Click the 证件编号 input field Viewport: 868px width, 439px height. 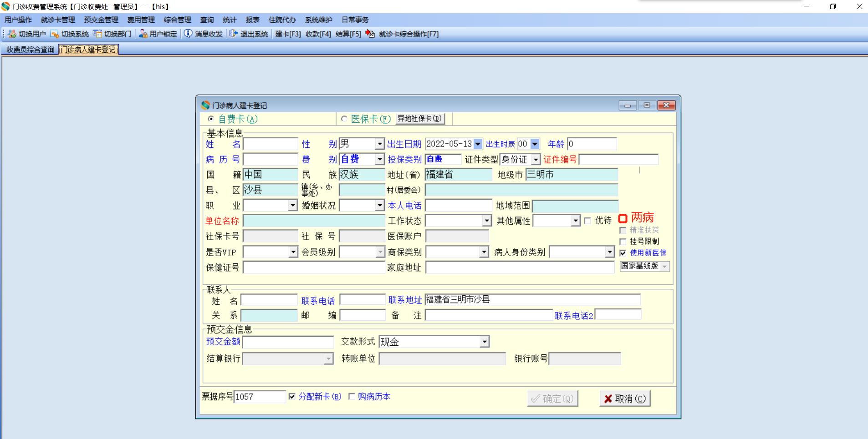click(x=618, y=159)
